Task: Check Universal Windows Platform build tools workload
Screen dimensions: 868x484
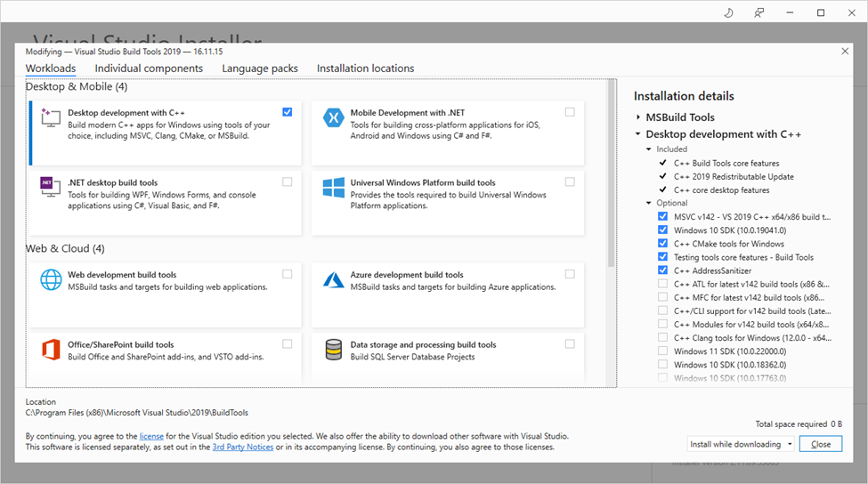Action: click(x=570, y=182)
